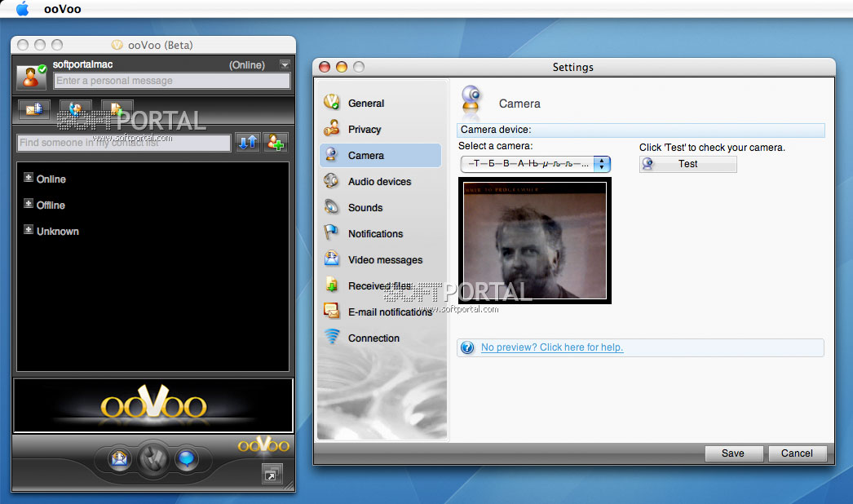Click the Video messages icon
Screen dimensions: 853x504
pos(332,259)
